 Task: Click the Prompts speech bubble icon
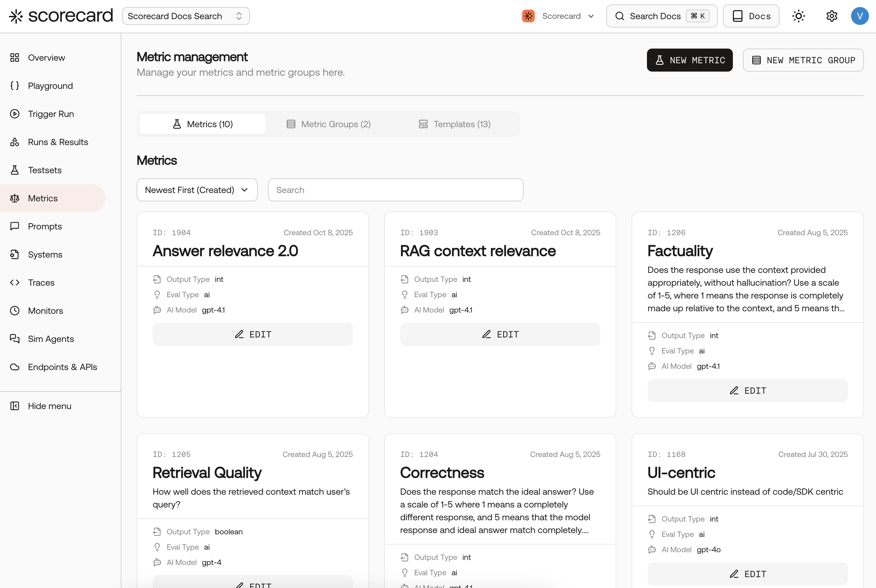tap(15, 226)
